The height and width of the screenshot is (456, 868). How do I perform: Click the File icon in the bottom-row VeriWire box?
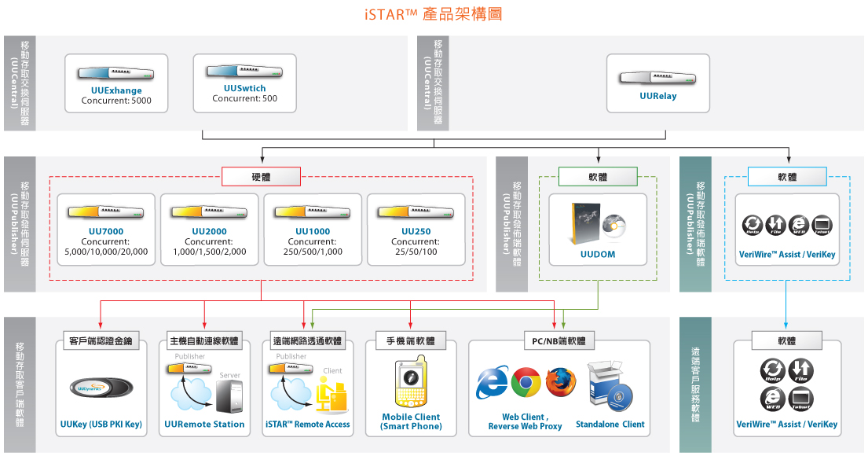800,370
